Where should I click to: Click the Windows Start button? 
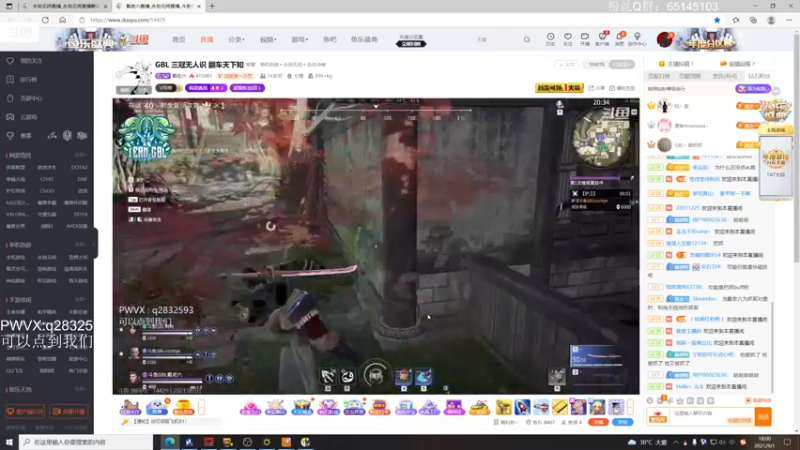coord(9,442)
